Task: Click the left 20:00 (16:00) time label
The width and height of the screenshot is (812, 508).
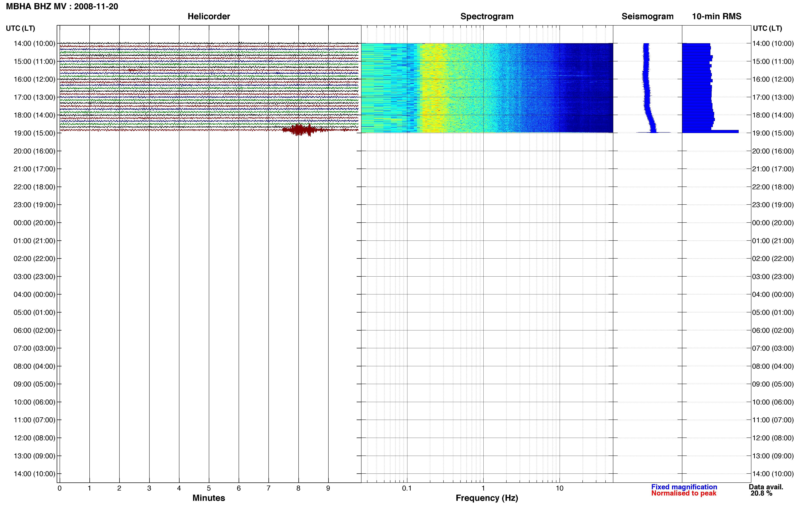Action: [34, 151]
